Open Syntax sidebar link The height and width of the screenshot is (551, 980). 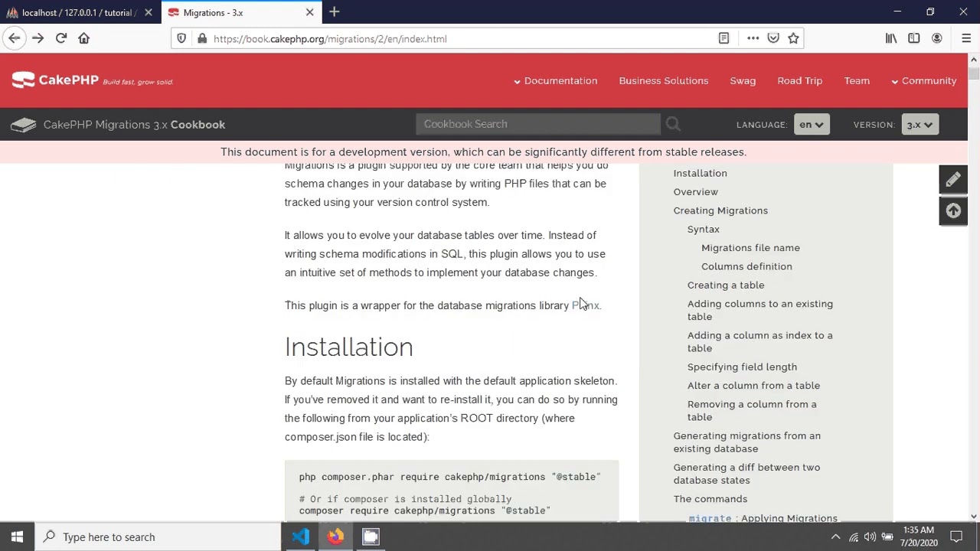pos(703,230)
